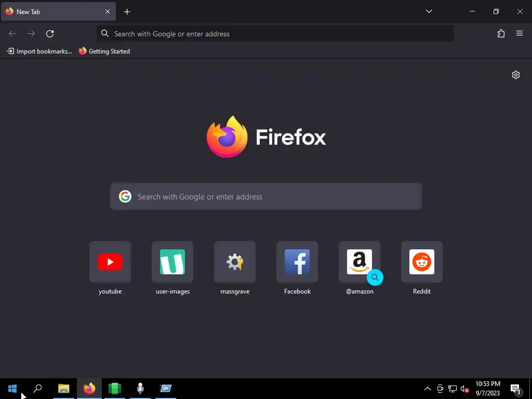This screenshot has height=399, width=532.
Task: Open the YouTube shortcut tile
Action: (x=110, y=262)
